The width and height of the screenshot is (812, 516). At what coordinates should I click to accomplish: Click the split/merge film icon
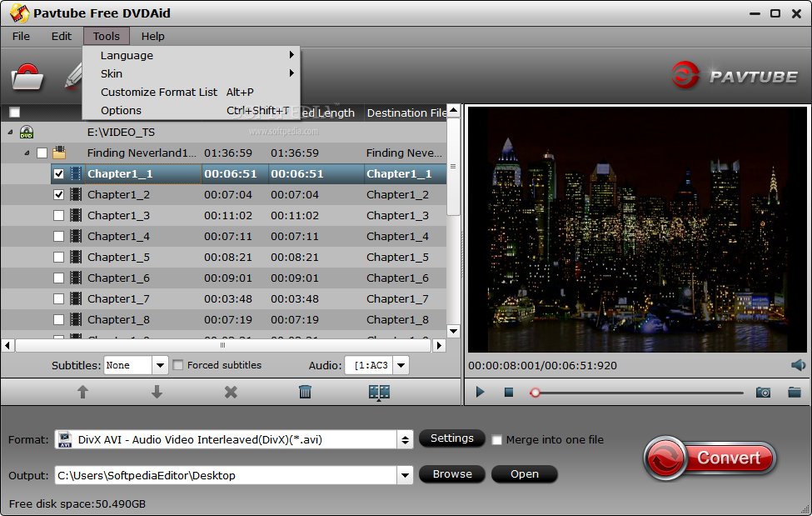click(379, 393)
